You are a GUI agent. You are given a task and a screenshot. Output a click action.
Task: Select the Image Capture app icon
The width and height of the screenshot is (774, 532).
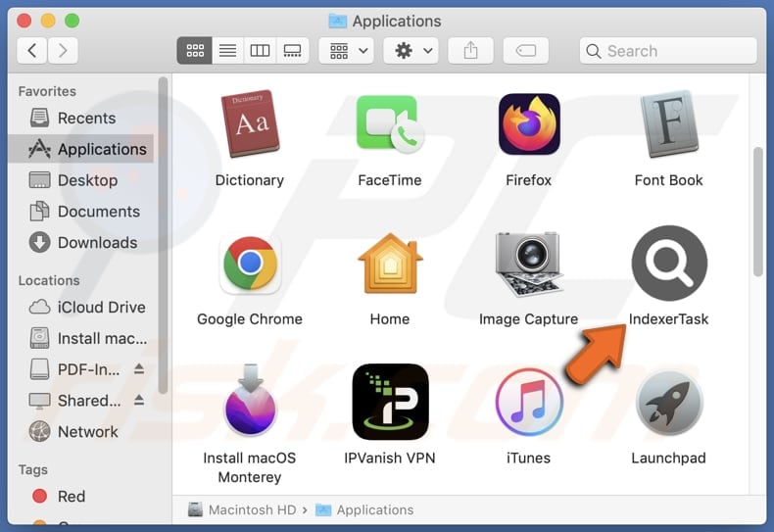click(529, 264)
